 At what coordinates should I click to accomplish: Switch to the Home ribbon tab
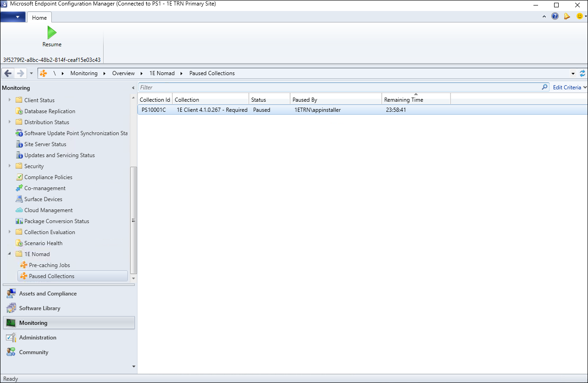(39, 17)
